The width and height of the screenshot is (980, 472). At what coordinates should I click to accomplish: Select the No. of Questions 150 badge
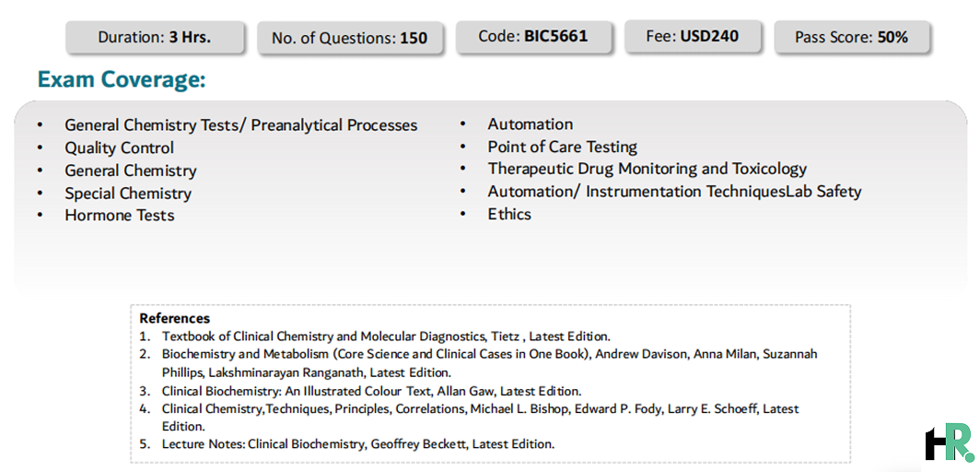[x=349, y=38]
